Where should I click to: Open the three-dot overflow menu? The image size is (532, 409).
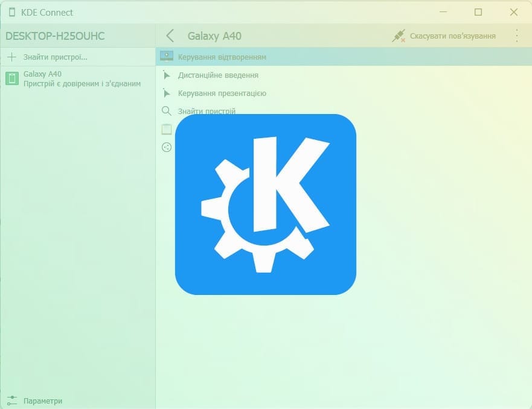[516, 36]
